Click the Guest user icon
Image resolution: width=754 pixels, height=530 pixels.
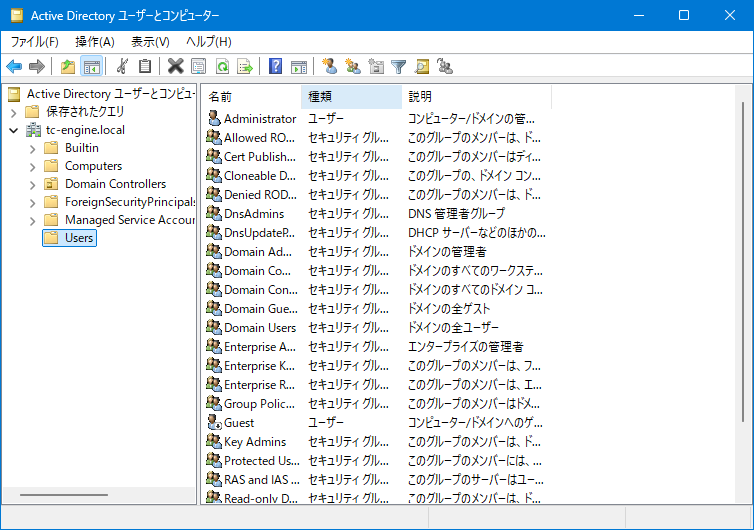(x=214, y=422)
